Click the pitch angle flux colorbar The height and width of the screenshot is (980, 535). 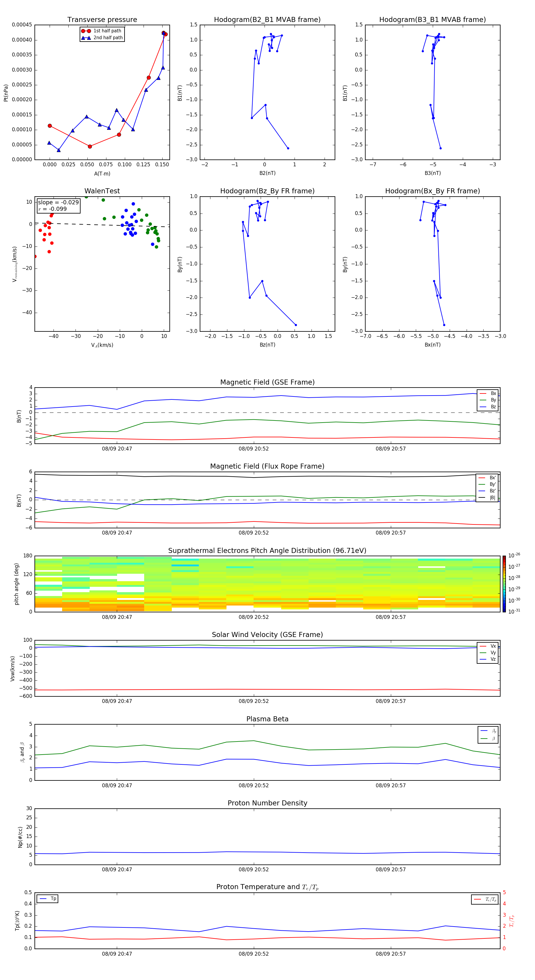click(504, 584)
